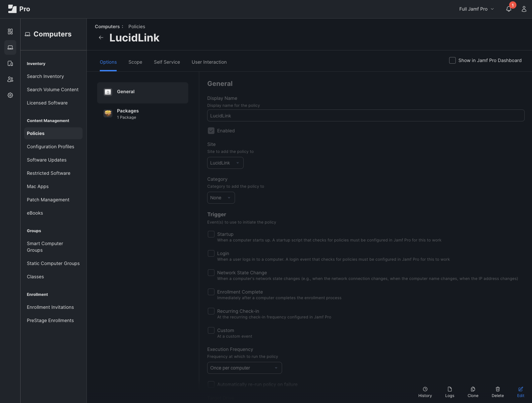532x403 pixels.
Task: Switch to the Options tab
Action: [108, 62]
